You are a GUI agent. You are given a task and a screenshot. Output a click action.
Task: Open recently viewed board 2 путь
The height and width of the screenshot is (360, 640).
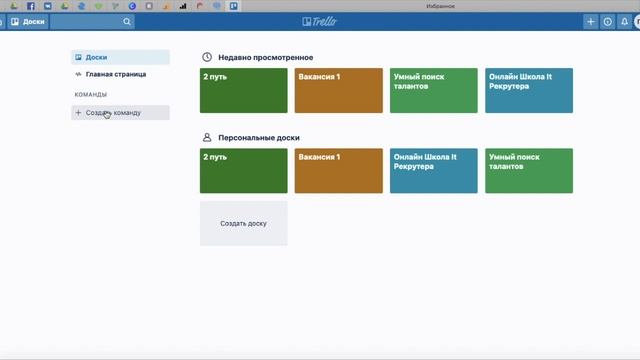[244, 91]
